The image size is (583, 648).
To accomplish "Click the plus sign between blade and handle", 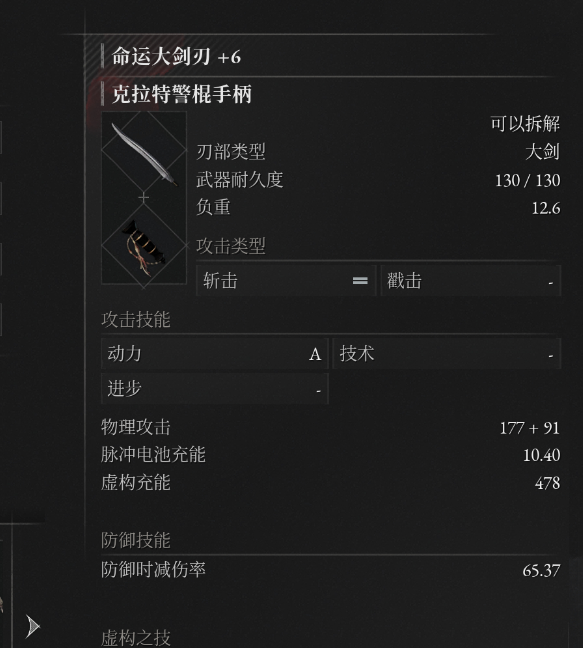I will (143, 198).
